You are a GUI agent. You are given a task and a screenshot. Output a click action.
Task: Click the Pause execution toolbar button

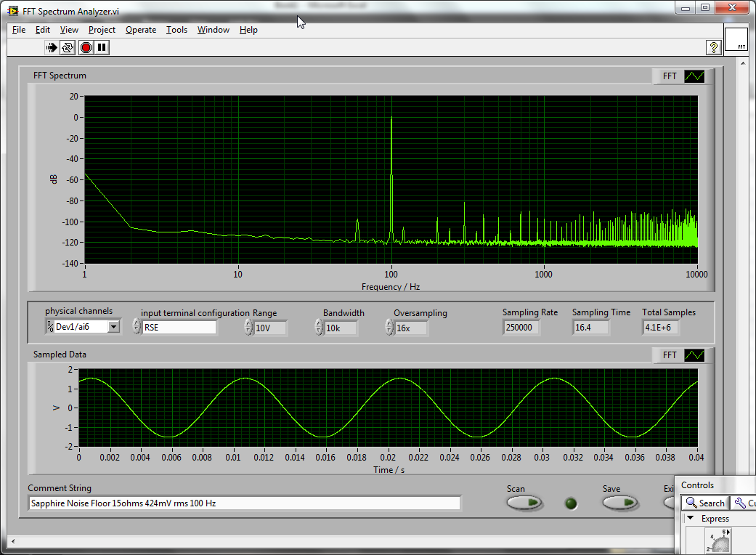pos(102,47)
